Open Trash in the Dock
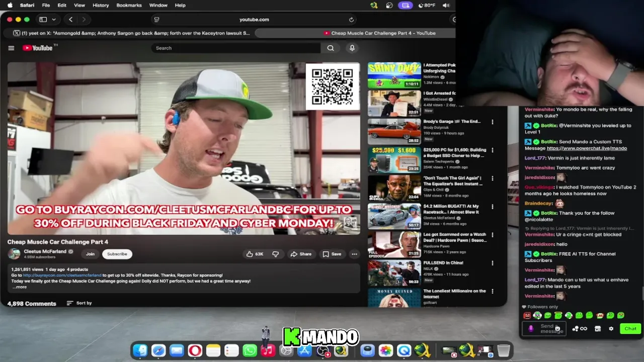 pos(504,350)
